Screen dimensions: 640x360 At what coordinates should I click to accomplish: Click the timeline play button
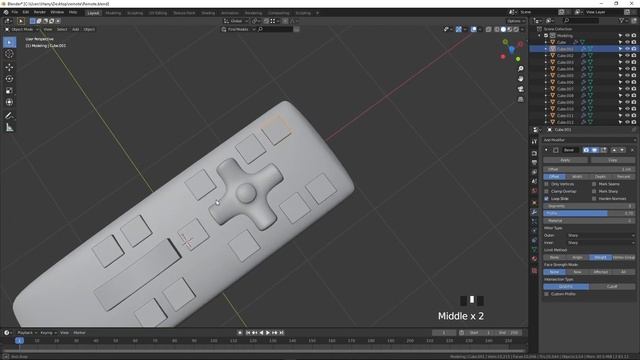pyautogui.click(x=268, y=333)
